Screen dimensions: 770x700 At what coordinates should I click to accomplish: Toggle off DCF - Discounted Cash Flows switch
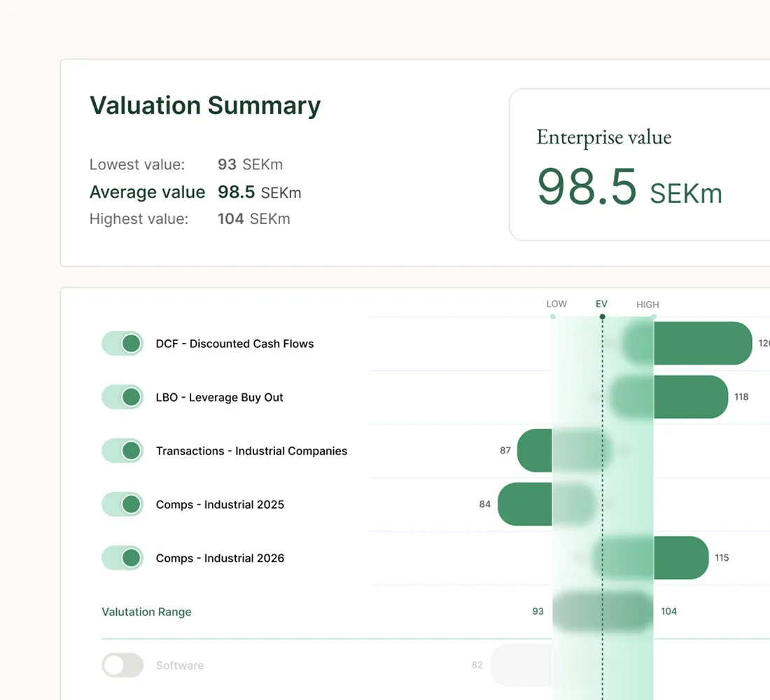(x=122, y=344)
